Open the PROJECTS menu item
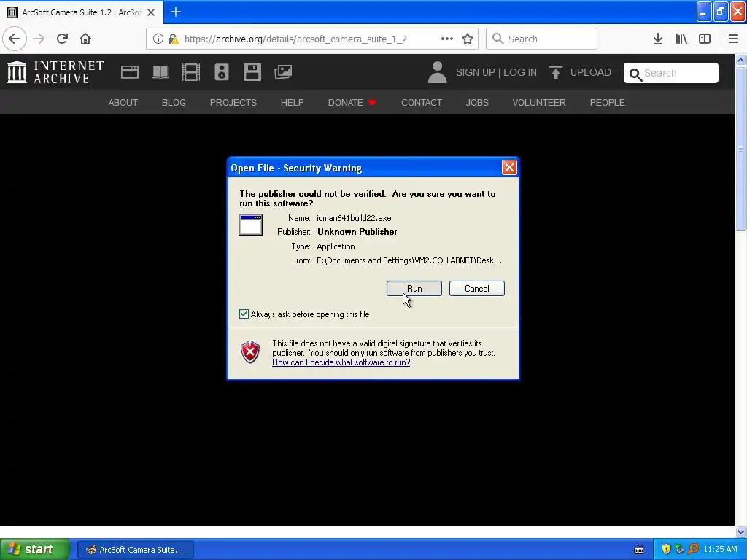The width and height of the screenshot is (747, 560). tap(233, 102)
